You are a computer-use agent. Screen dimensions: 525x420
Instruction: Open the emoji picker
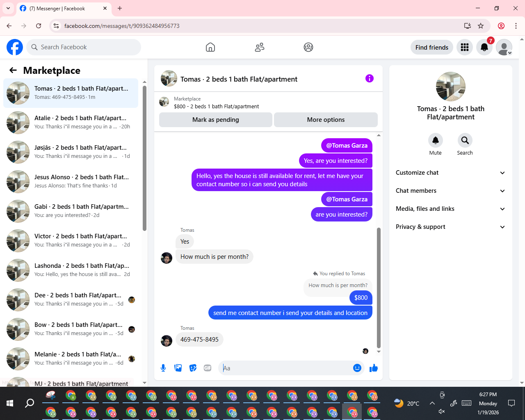click(357, 368)
